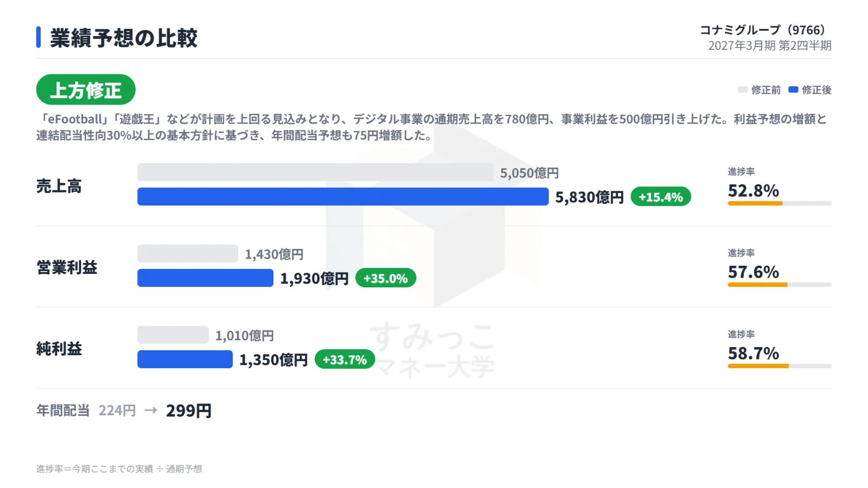Click the 2027年3月期 第2四半期 period label
Viewport: 868px width, 488px height.
point(770,46)
